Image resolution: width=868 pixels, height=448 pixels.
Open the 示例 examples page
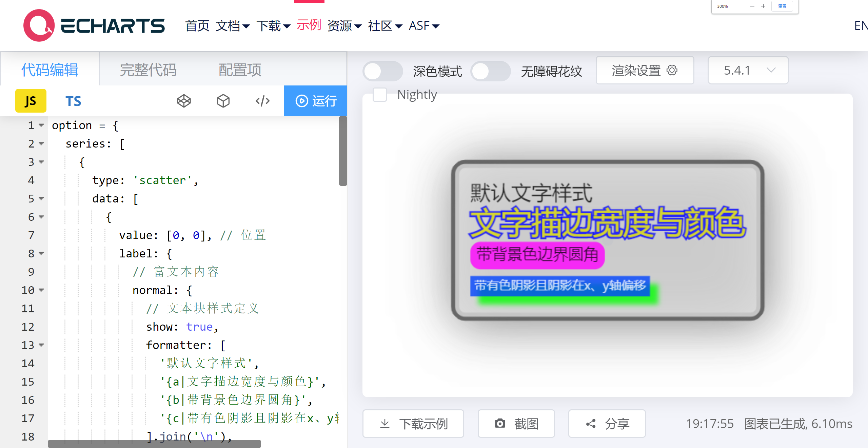309,25
